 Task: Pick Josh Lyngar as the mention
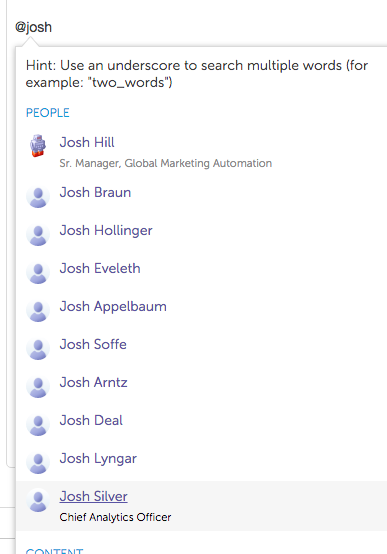98,459
